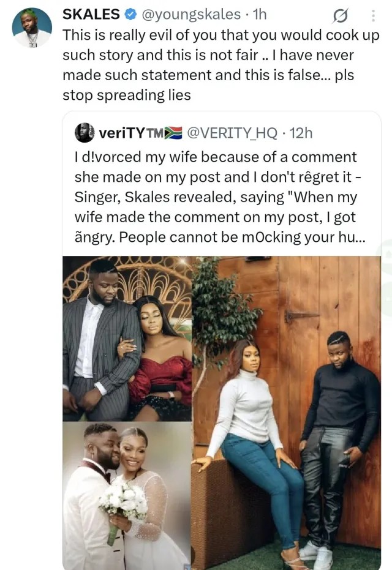Open the 1h timestamp of the tweet
The image size is (392, 570).
coord(259,13)
